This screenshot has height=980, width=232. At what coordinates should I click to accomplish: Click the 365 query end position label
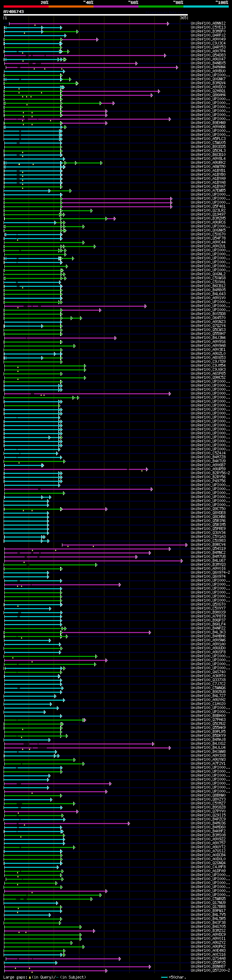pos(183,18)
